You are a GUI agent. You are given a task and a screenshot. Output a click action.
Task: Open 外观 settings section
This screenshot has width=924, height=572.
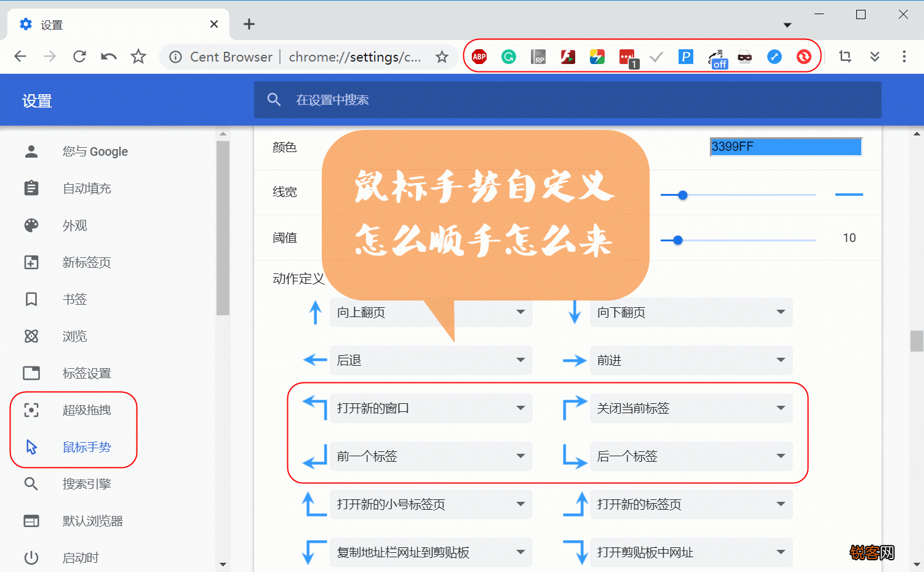click(75, 225)
